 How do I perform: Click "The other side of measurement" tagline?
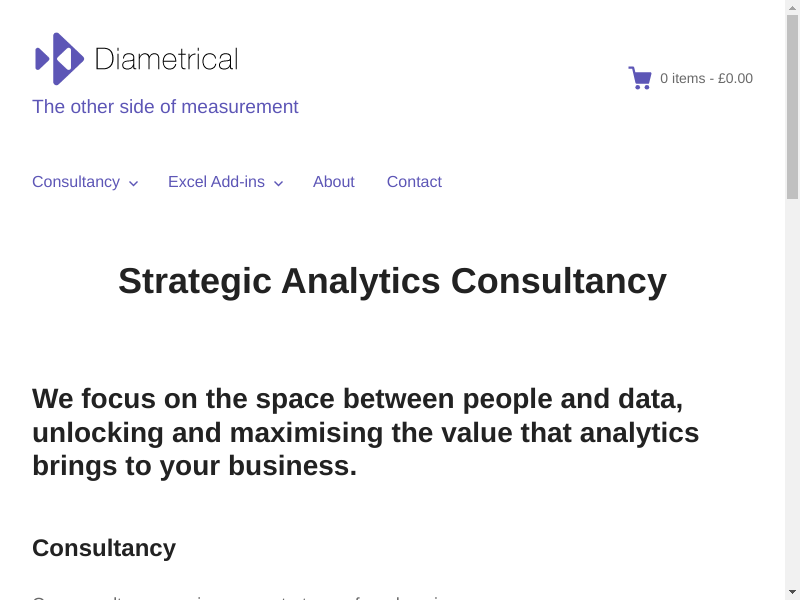coord(165,107)
